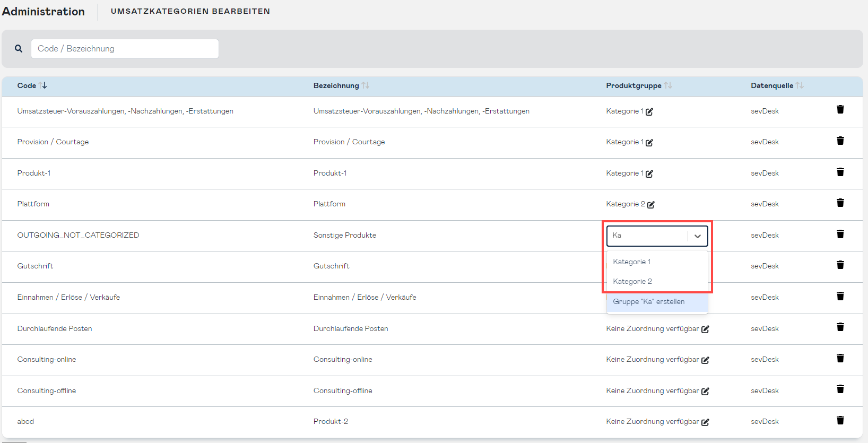Click 'Consulting-online' in the Code column
The width and height of the screenshot is (868, 443).
(x=47, y=359)
